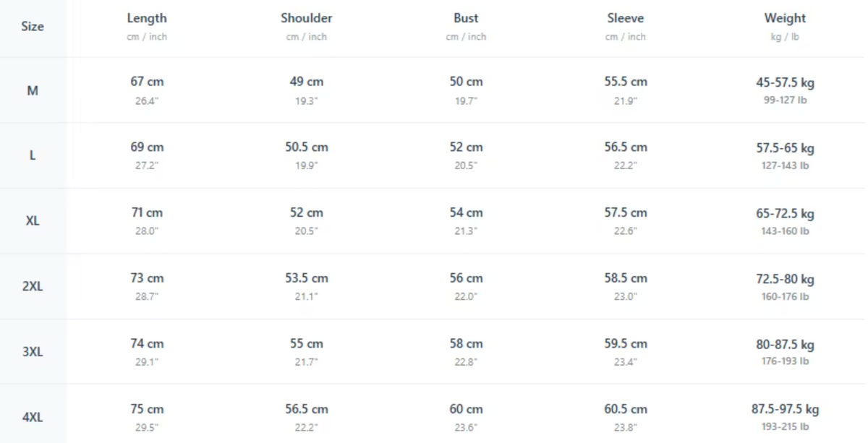This screenshot has height=443, width=868.
Task: Select the 56.5 cm shoulder value for 4XL
Action: tap(307, 409)
